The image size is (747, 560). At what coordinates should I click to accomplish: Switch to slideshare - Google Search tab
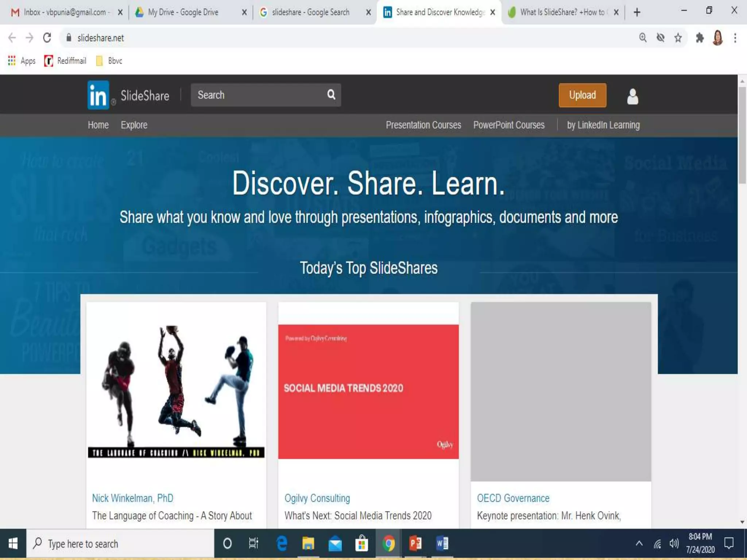pos(310,12)
